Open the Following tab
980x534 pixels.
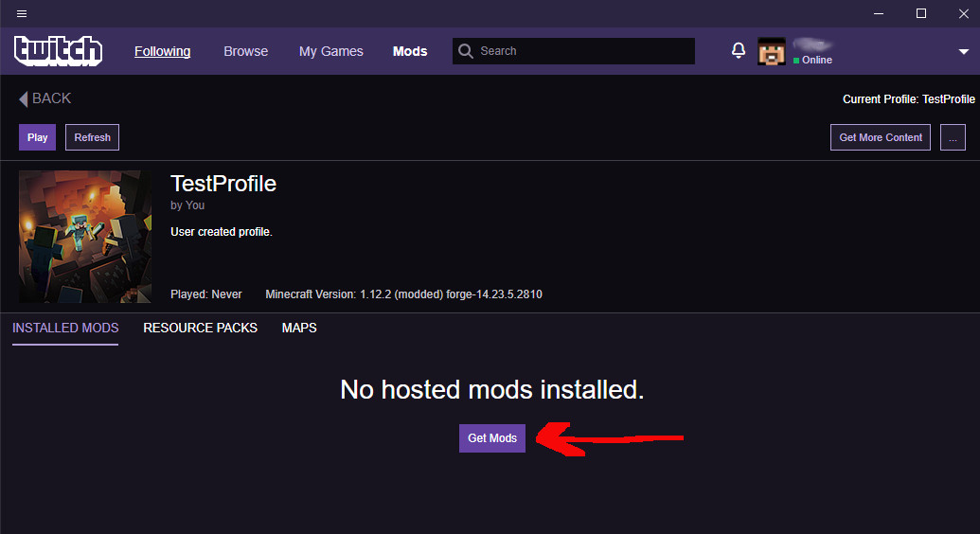[x=163, y=51]
